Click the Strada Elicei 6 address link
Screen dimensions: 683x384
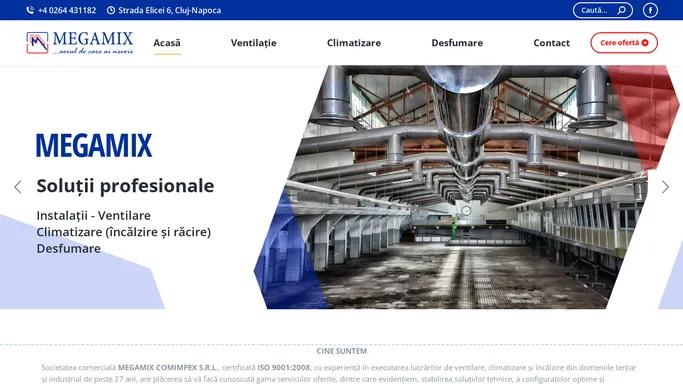click(x=169, y=10)
